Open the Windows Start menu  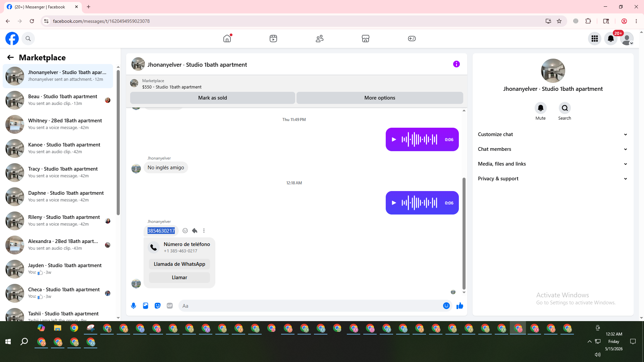click(8, 342)
